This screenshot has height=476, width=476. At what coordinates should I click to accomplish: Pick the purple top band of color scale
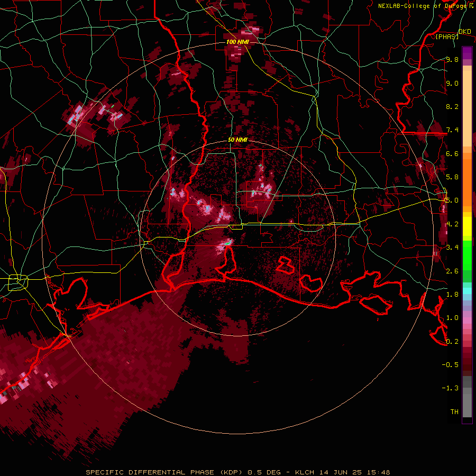click(467, 53)
